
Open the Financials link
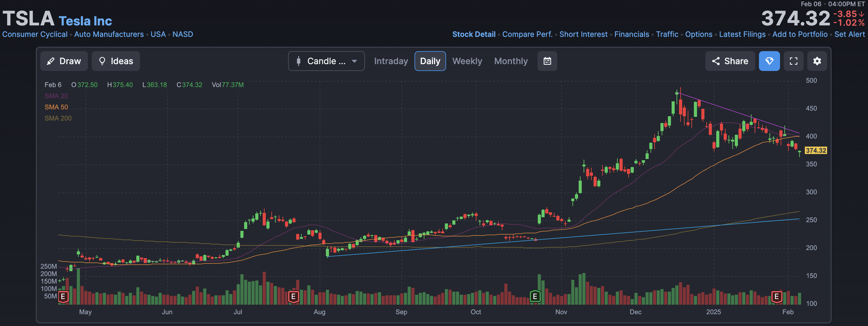631,34
